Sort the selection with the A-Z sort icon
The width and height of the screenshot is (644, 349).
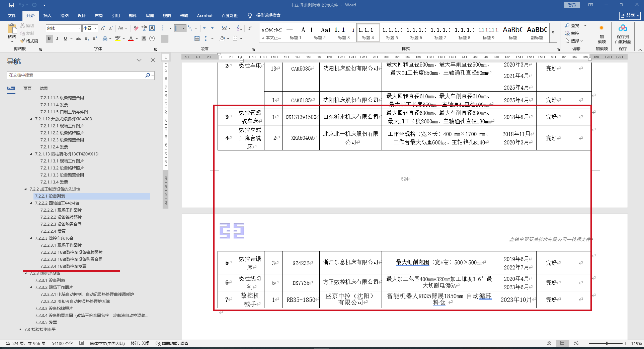(x=239, y=28)
